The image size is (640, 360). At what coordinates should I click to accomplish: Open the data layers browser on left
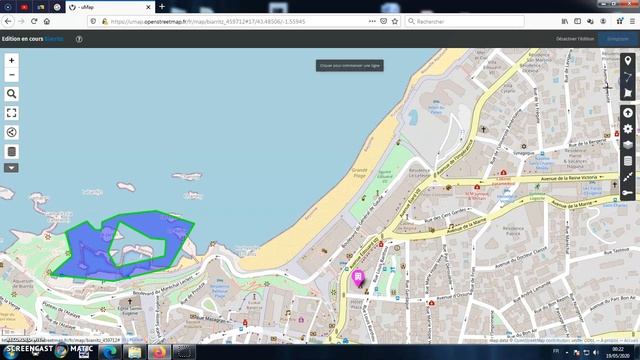point(11,151)
